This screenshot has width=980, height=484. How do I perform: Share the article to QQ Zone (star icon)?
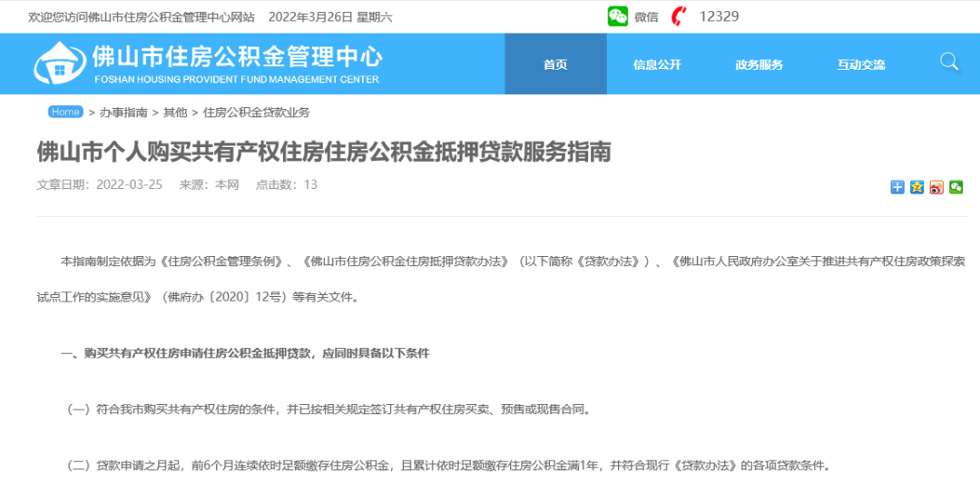(916, 187)
